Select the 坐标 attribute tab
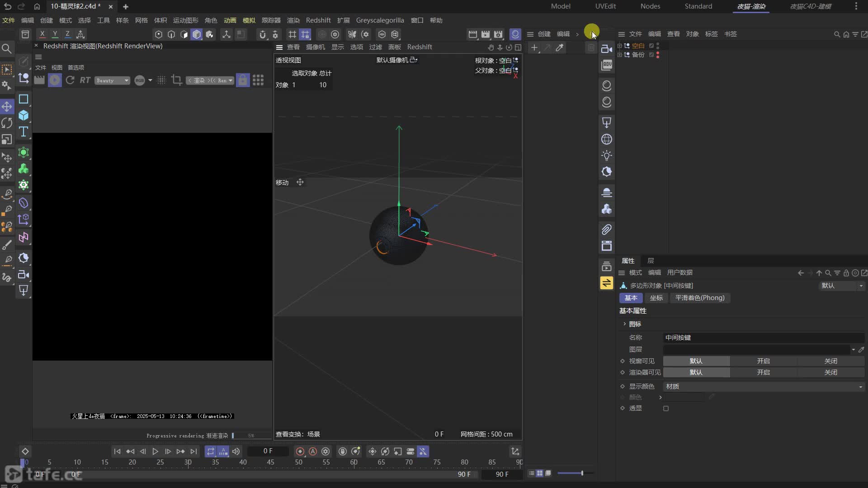Image resolution: width=868 pixels, height=488 pixels. [656, 298]
